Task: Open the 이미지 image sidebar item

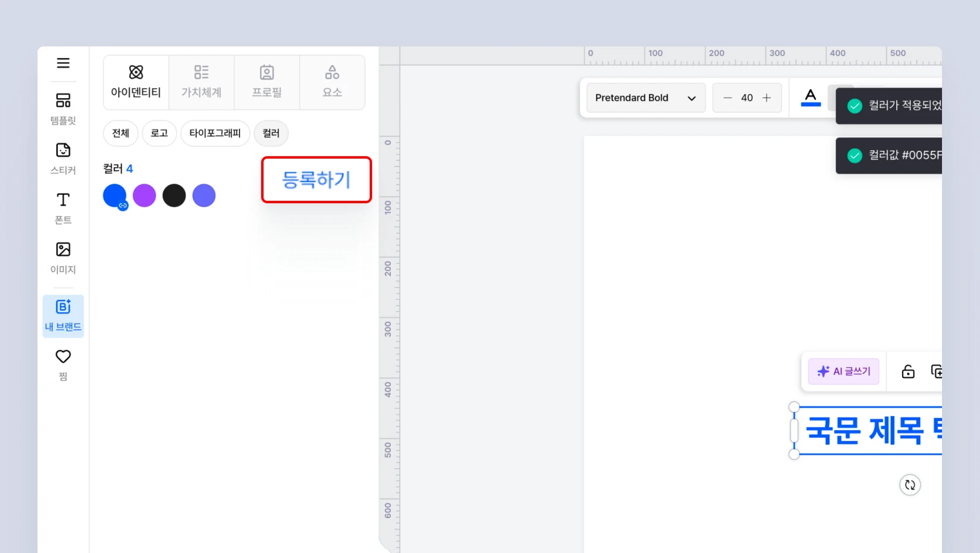Action: (63, 258)
